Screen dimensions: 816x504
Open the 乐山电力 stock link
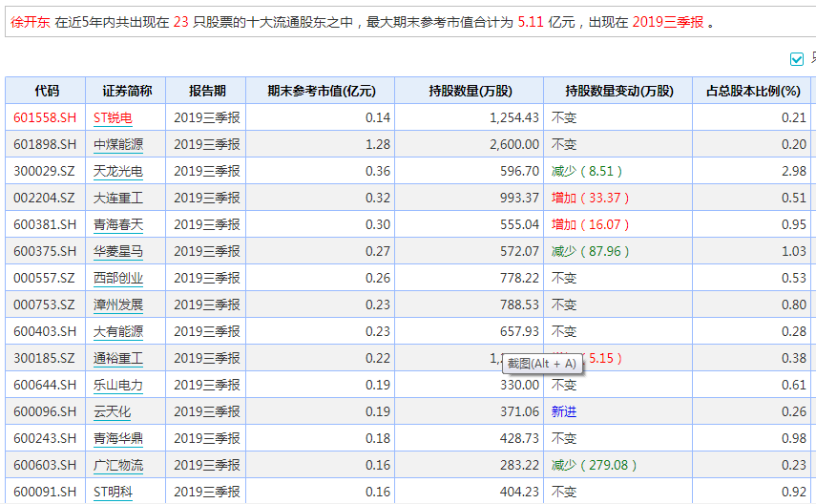click(118, 385)
